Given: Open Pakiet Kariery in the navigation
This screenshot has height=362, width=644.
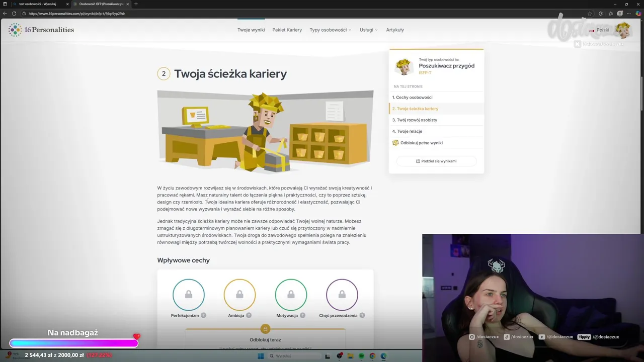Looking at the screenshot, I should [287, 30].
